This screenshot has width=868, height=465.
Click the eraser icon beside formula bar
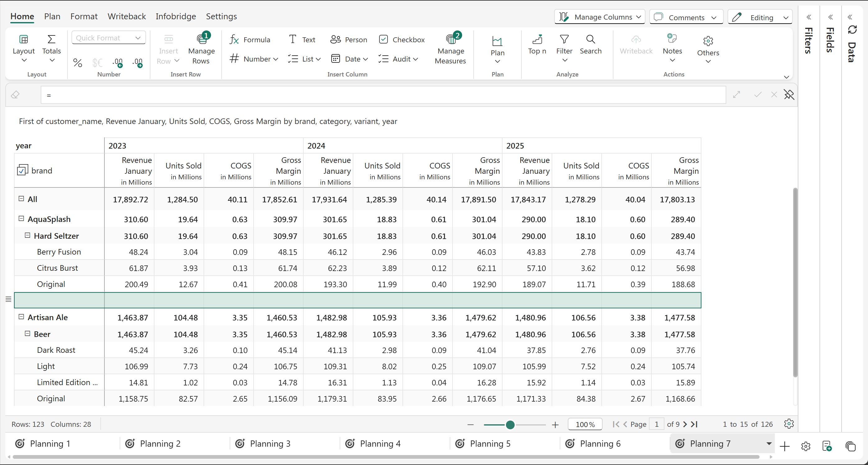click(15, 95)
